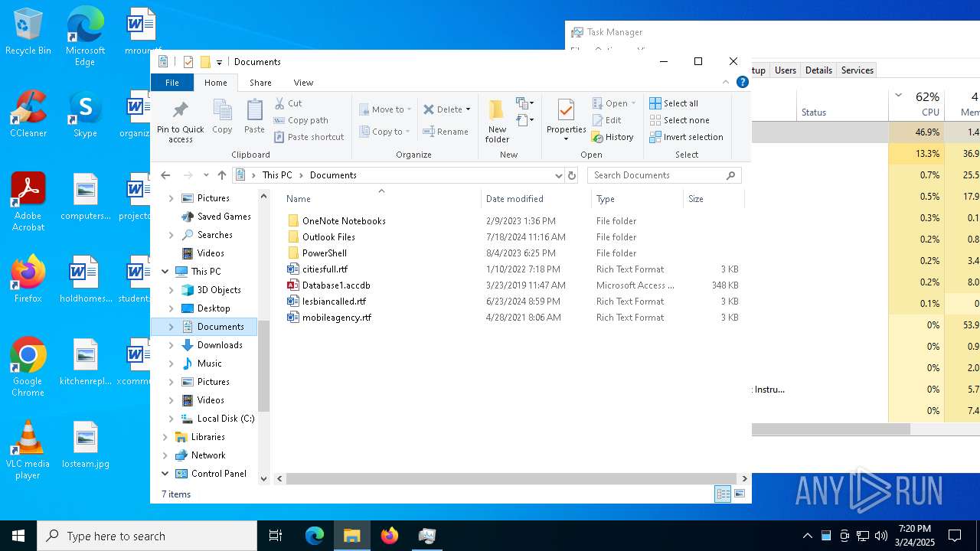Viewport: 980px width, 551px height.
Task: Open file History from ribbon
Action: click(612, 137)
